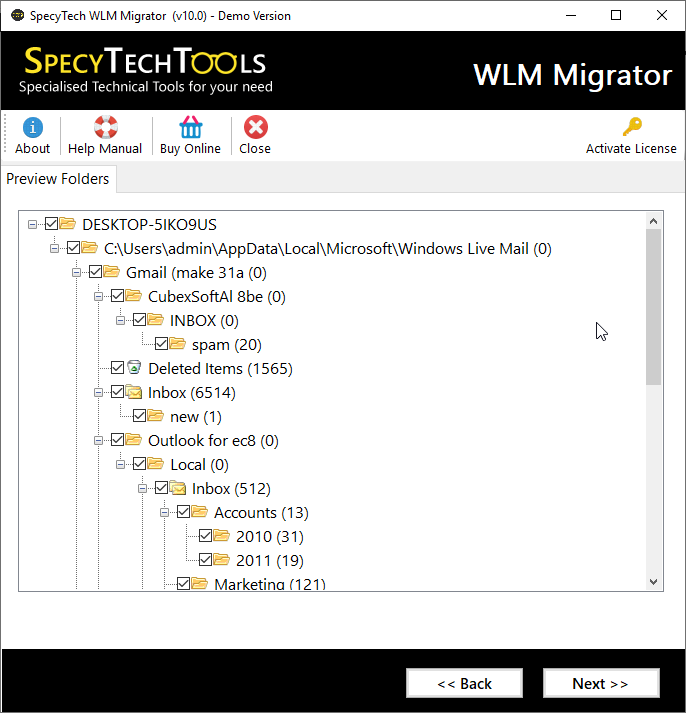686x713 pixels.
Task: Select the CubexSoftAl 8be (0) label
Action: pos(217,296)
